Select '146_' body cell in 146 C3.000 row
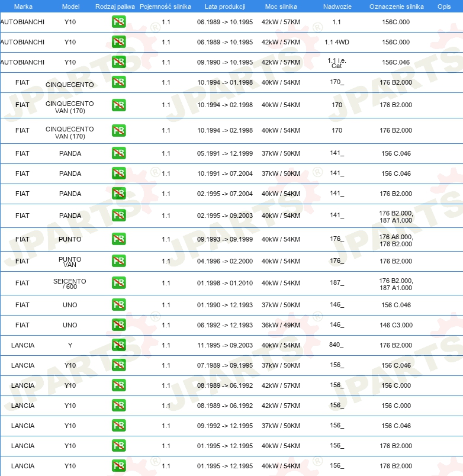Screen dimensions: 463x476 pyautogui.click(x=337, y=325)
